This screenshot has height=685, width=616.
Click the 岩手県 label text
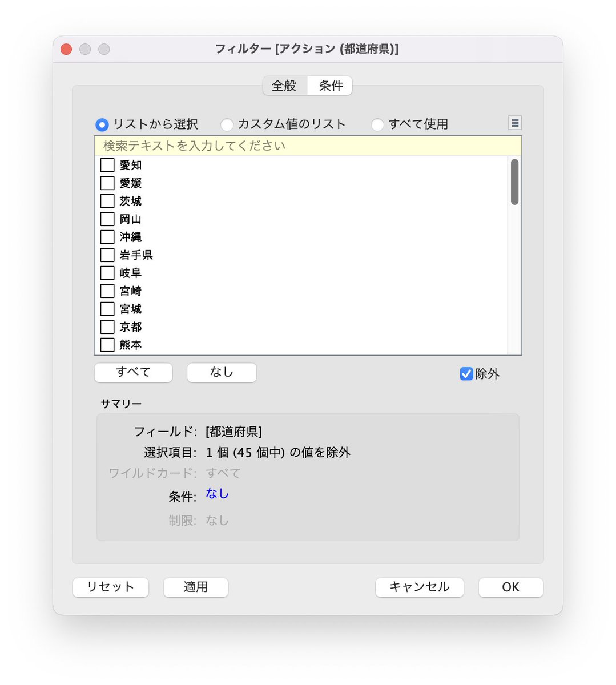pos(136,255)
